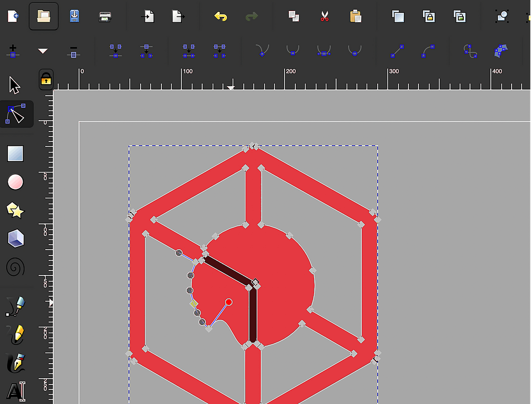This screenshot has width=532, height=404.
Task: Break path at selected nodes
Action: coord(146,51)
